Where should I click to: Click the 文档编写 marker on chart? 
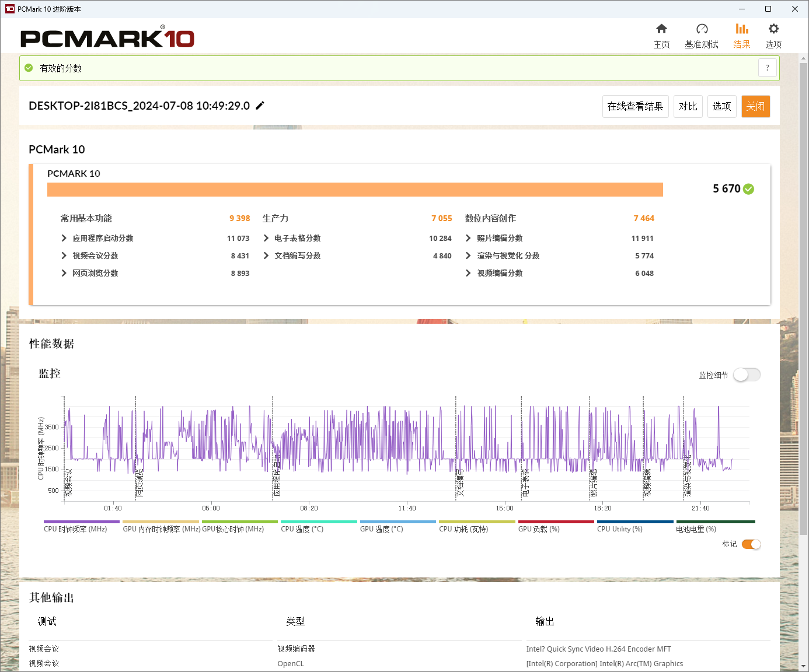click(460, 482)
